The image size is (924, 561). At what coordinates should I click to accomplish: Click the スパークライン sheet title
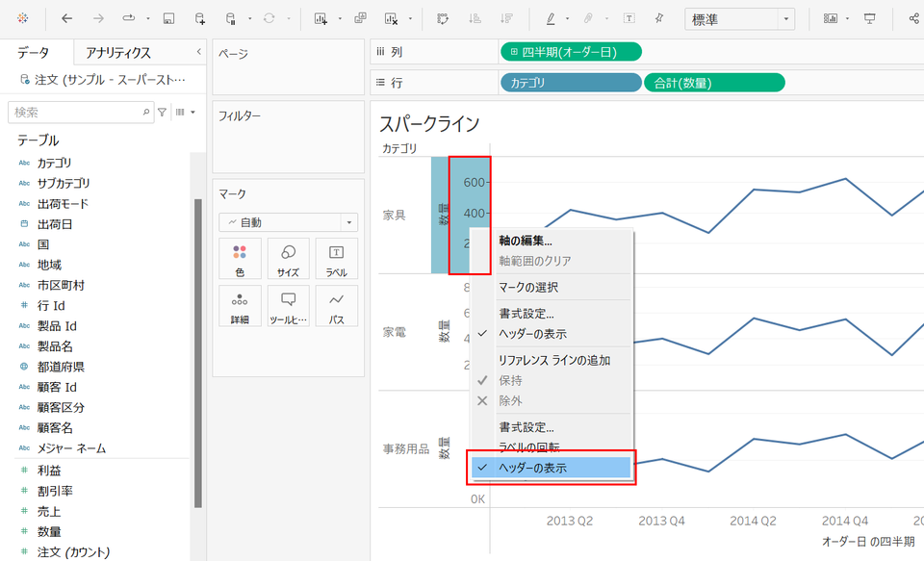point(429,124)
